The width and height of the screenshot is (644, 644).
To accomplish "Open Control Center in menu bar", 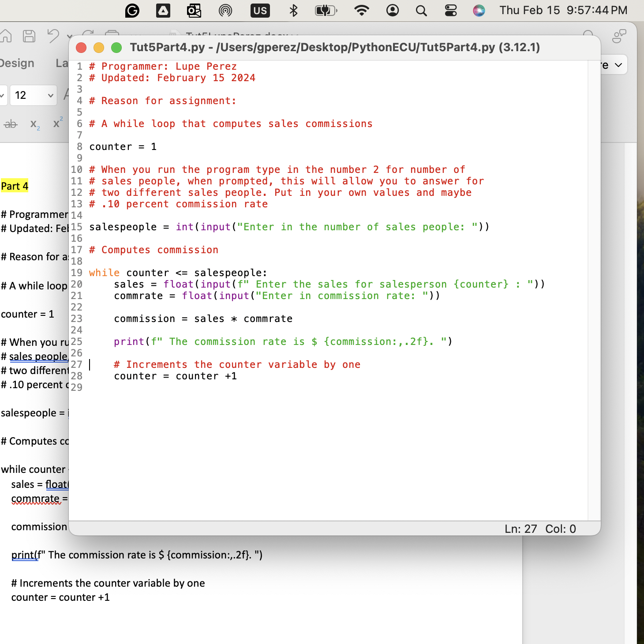I will point(450,11).
